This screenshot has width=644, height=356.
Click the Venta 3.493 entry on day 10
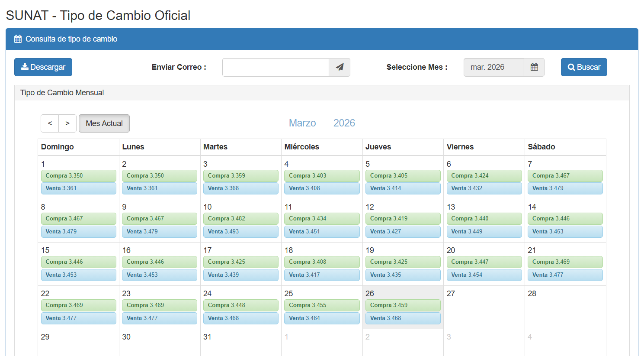(x=240, y=232)
